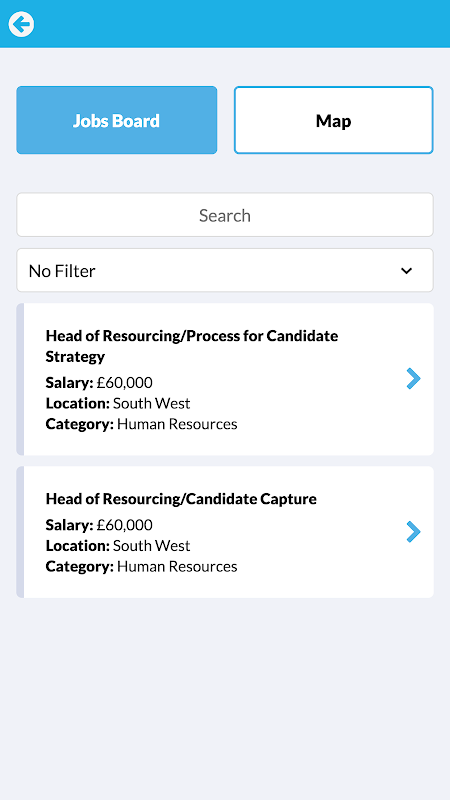Focus the Search input field

(225, 215)
